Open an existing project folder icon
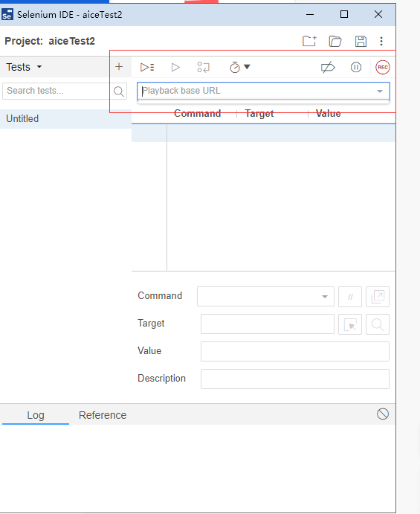The image size is (420, 514). [x=335, y=42]
